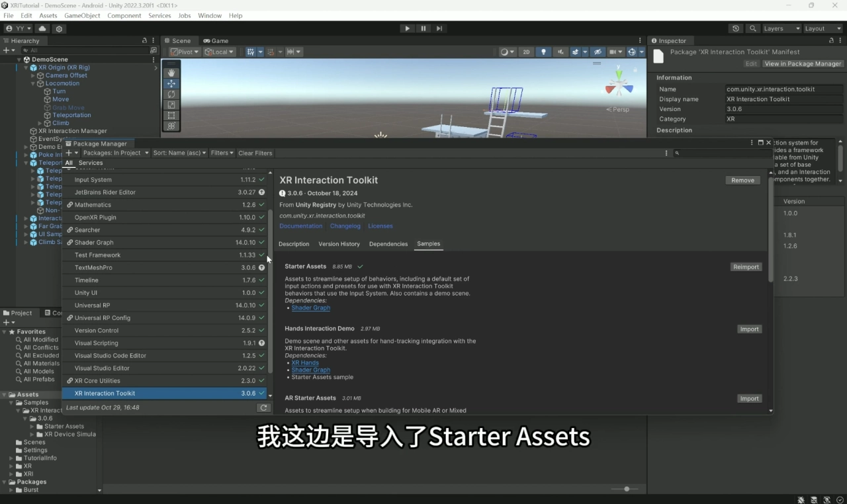Open the Changelog link
This screenshot has height=504, width=847.
[345, 226]
